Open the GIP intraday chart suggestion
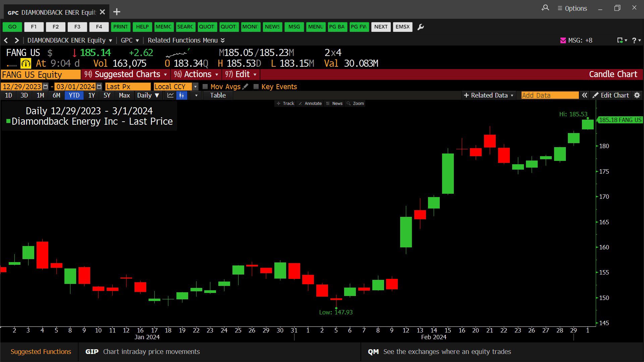Screen dimensions: 644x362 coord(219,352)
